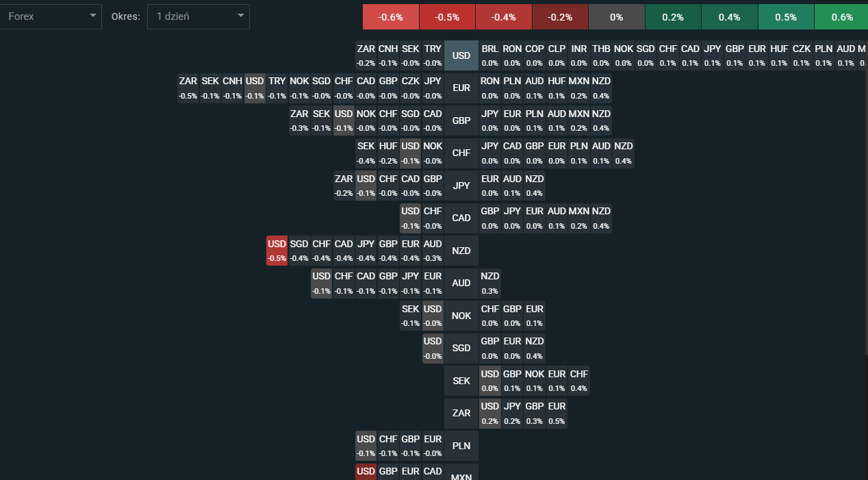Screen dimensions: 868x480
Task: Expand the Okres '1 dzień' period dropdown
Action: pyautogui.click(x=198, y=16)
